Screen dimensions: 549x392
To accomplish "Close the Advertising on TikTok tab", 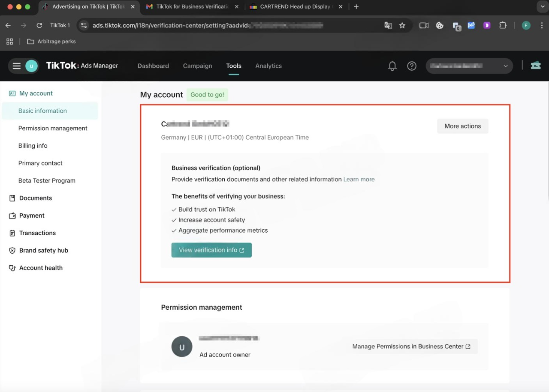I will coord(133,7).
